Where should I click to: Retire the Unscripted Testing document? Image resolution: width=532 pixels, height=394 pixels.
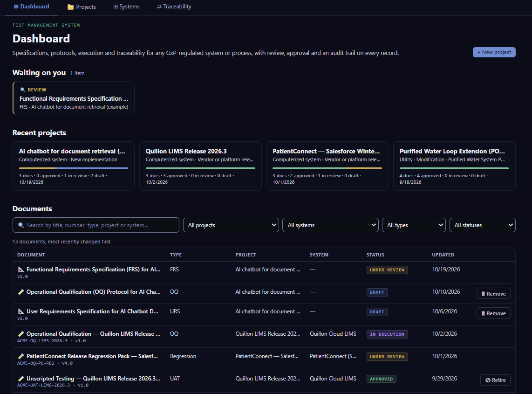495,380
